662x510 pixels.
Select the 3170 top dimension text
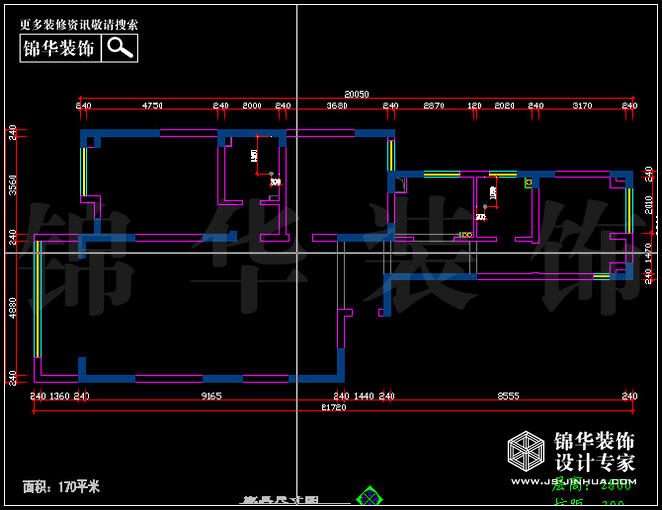pyautogui.click(x=583, y=105)
